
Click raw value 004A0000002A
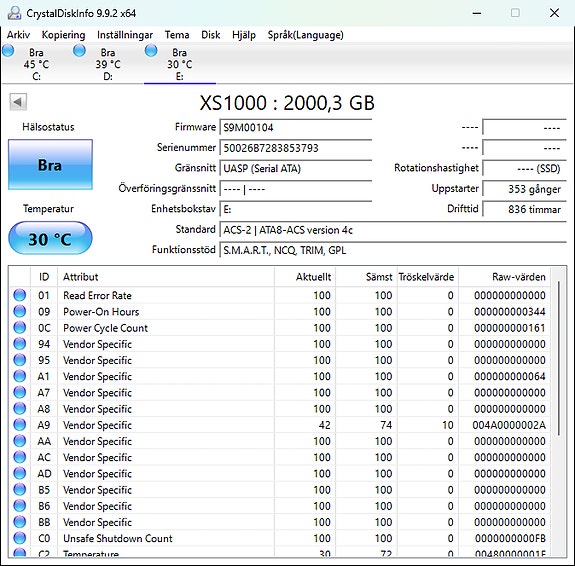click(509, 425)
